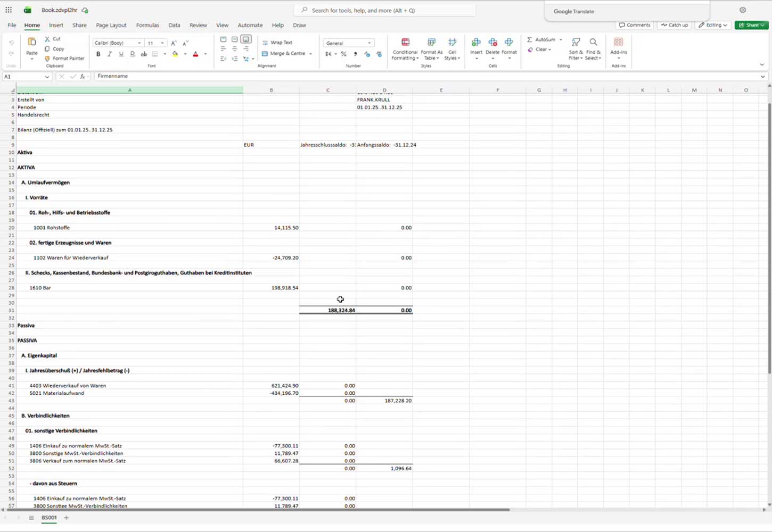Toggle Strikethrough formatting
Viewport: 772px width, 532px height.
pos(144,54)
